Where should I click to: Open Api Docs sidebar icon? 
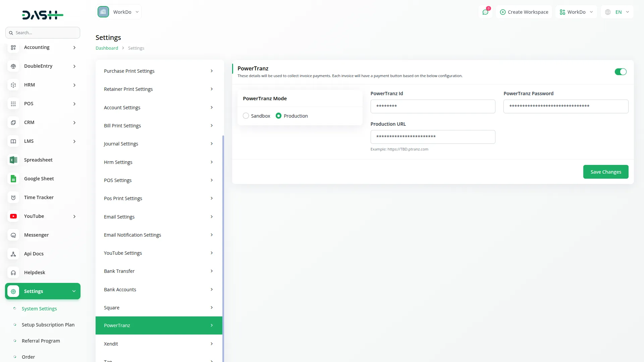tap(13, 254)
